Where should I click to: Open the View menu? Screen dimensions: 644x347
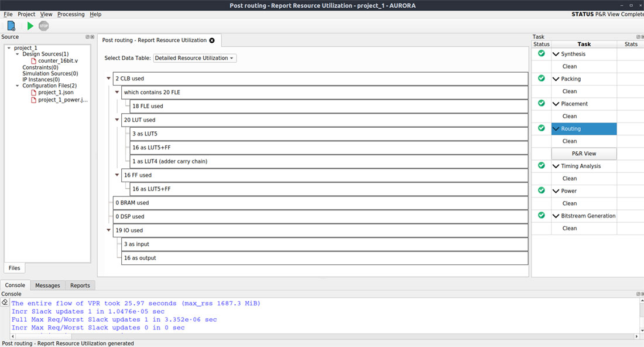click(46, 15)
